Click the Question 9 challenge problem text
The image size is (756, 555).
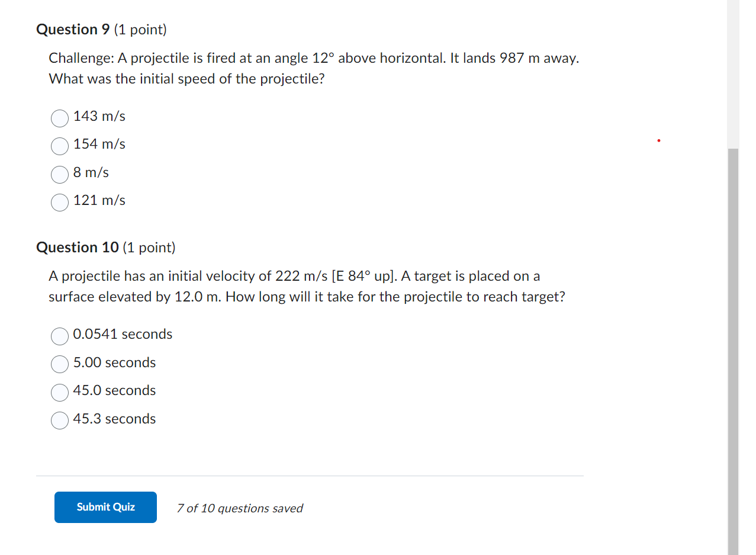click(x=314, y=68)
